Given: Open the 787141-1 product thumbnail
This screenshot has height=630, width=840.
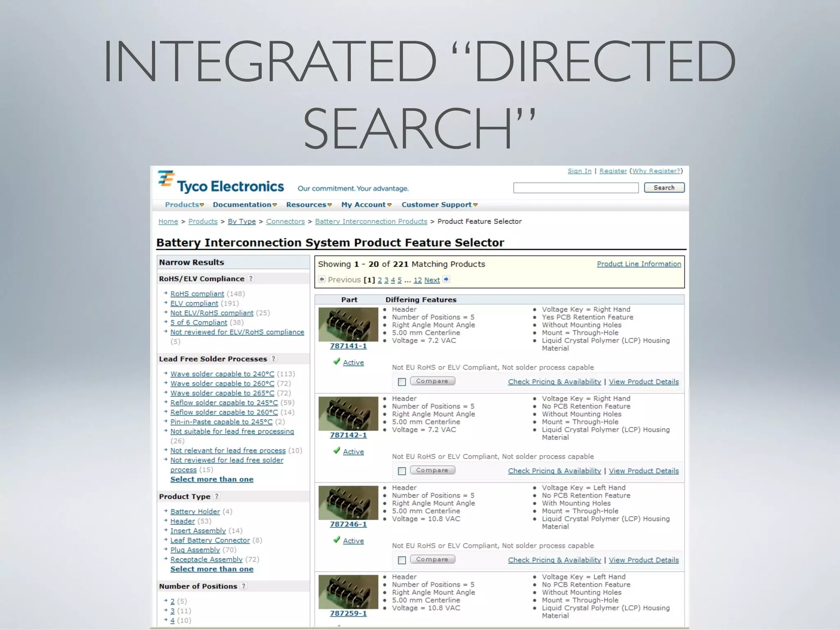Looking at the screenshot, I should 348,324.
